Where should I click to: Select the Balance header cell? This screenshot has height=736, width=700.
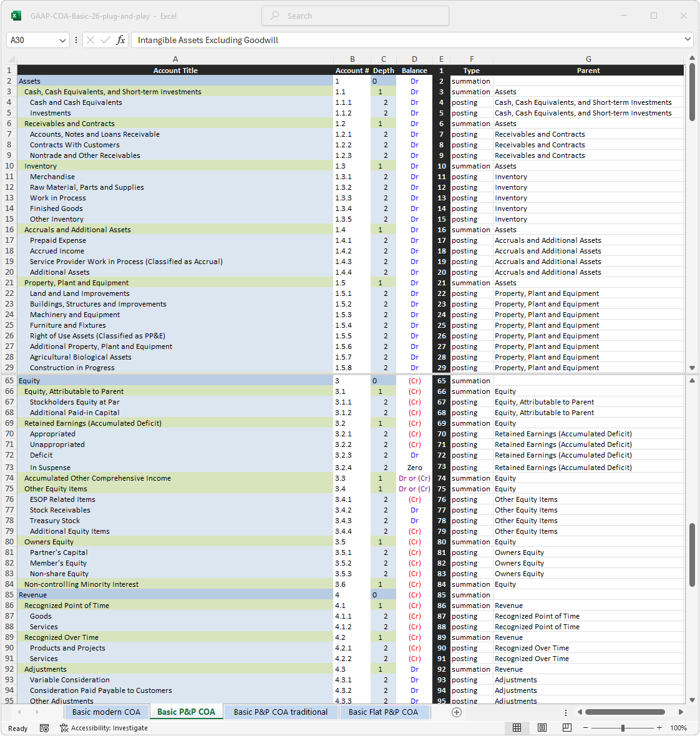tap(414, 71)
